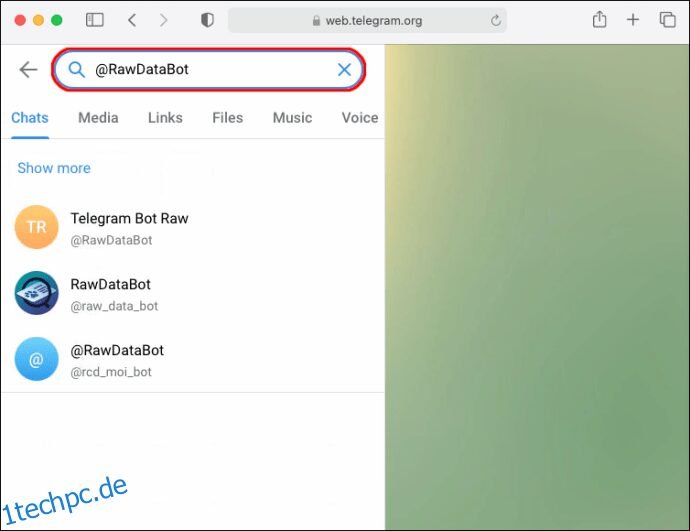The image size is (690, 531).
Task: Click the RawDataBot paw-print avatar
Action: tap(37, 293)
